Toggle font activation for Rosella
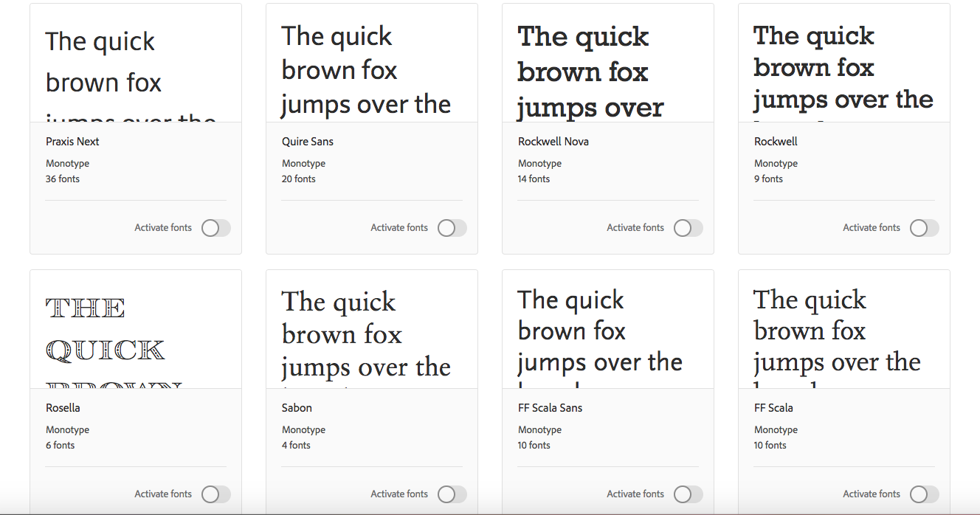Screen dimensions: 980x515 [215, 494]
